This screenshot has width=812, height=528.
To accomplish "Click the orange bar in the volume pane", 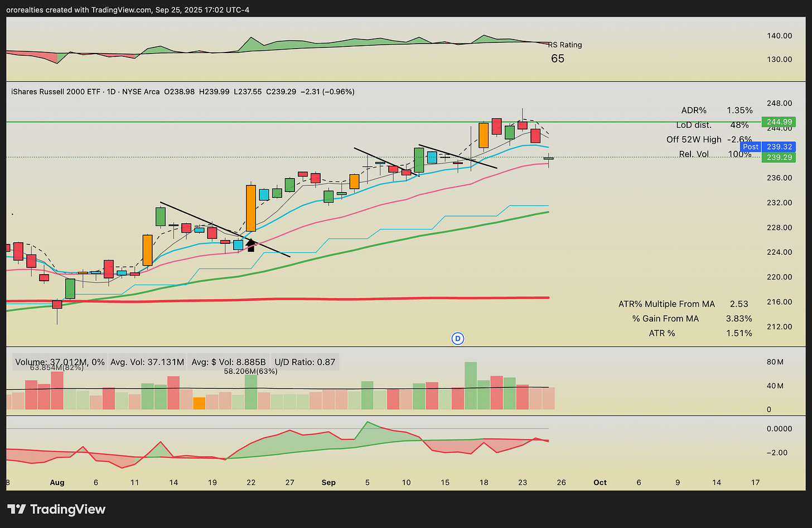I will click(x=199, y=403).
